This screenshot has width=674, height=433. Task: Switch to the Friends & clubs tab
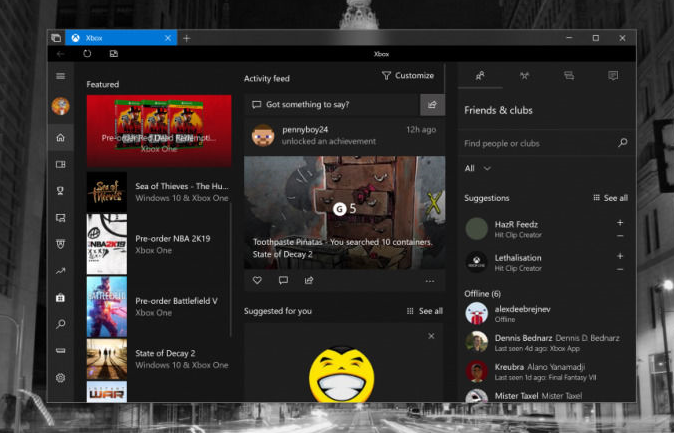point(480,76)
